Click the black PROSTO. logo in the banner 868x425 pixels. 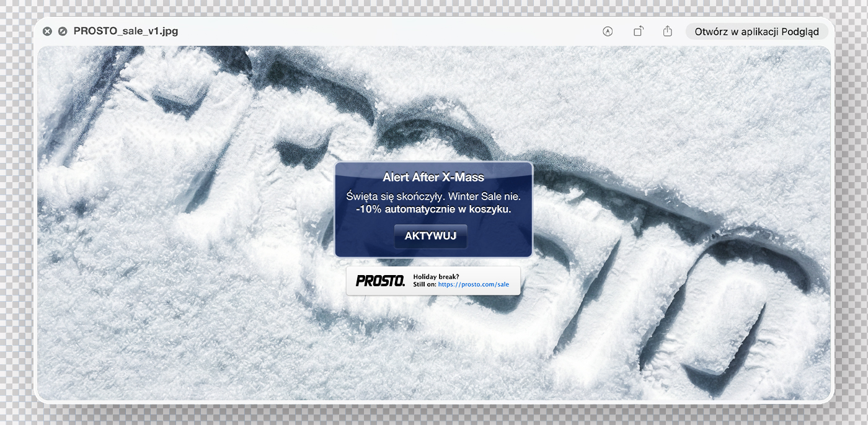(380, 281)
